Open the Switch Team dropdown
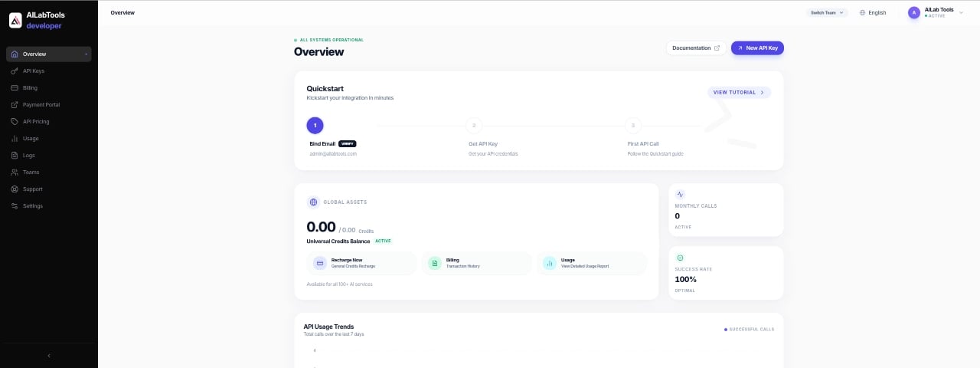 [828, 12]
